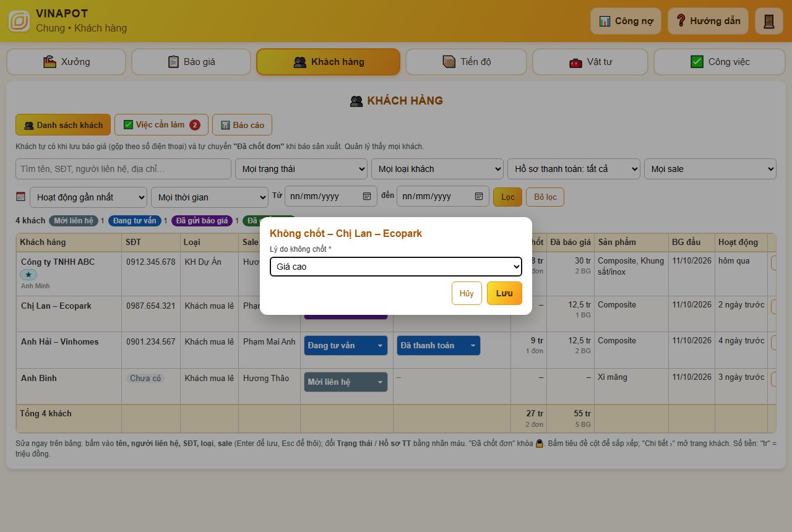Viewport: 792px width, 532px height.
Task: Open Mới liên hệ status dropdown for Anh Bình
Action: (x=346, y=382)
